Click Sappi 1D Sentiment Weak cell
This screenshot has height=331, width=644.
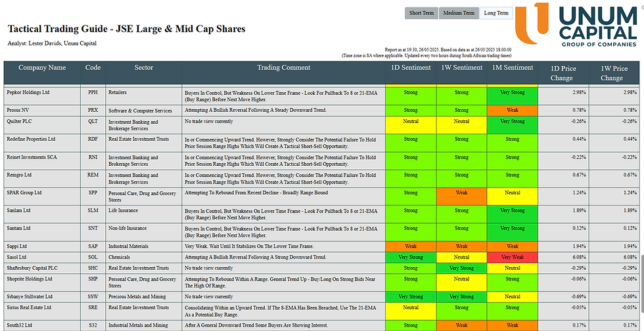pos(411,247)
